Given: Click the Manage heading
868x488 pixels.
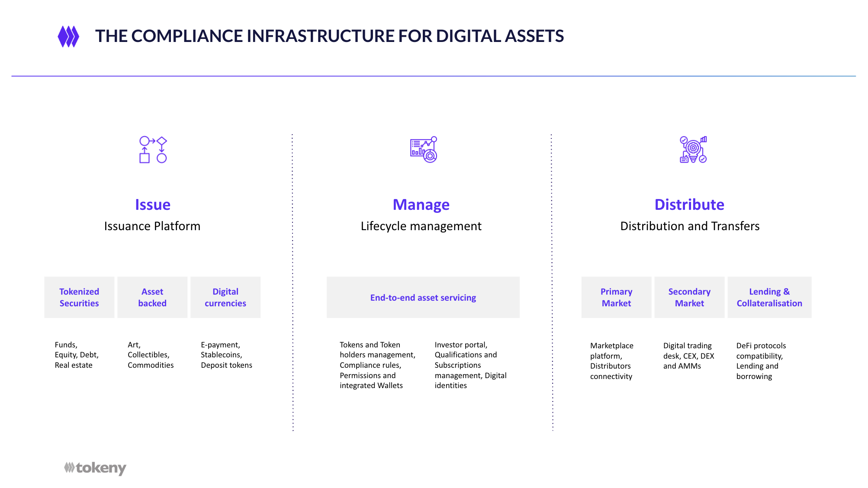Looking at the screenshot, I should (421, 205).
